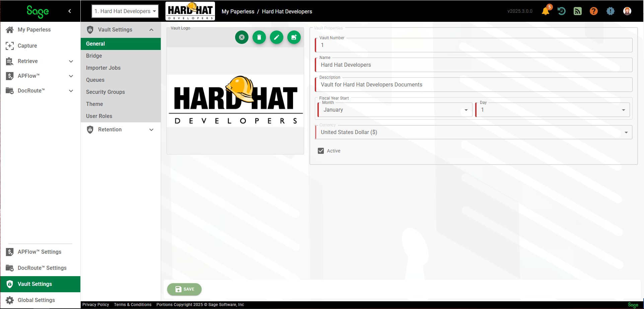Open the vault selector Hard Hat Developers dropdown
Image resolution: width=644 pixels, height=309 pixels.
tap(125, 11)
